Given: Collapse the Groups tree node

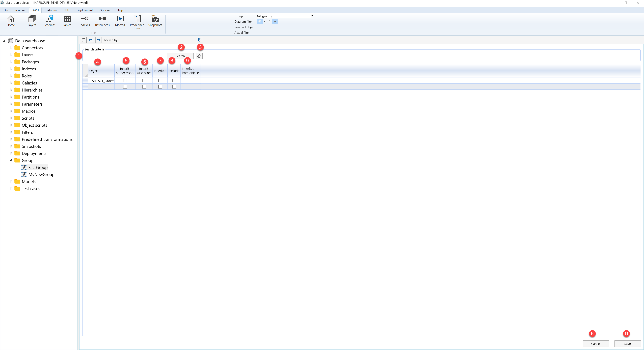Looking at the screenshot, I should pyautogui.click(x=11, y=160).
